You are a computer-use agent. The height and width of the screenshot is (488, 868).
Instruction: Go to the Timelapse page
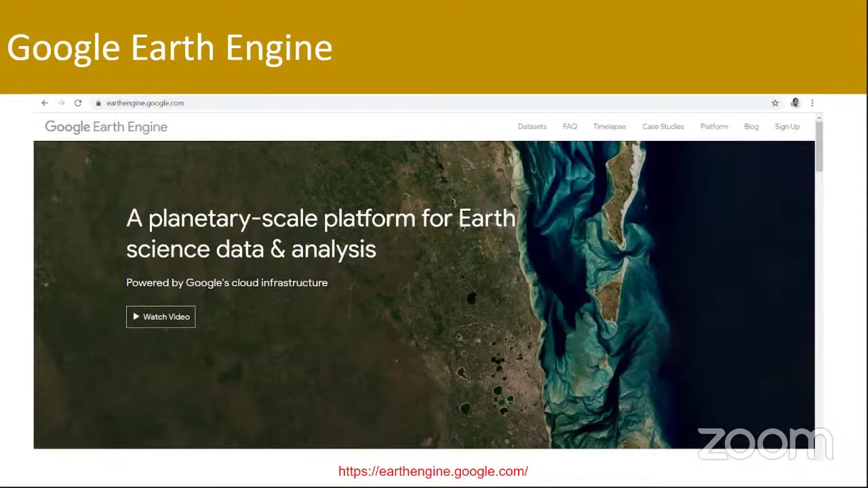point(610,127)
